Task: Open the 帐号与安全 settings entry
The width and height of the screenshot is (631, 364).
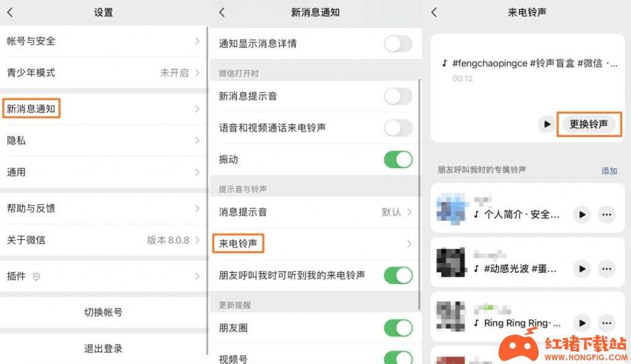Action: click(104, 41)
